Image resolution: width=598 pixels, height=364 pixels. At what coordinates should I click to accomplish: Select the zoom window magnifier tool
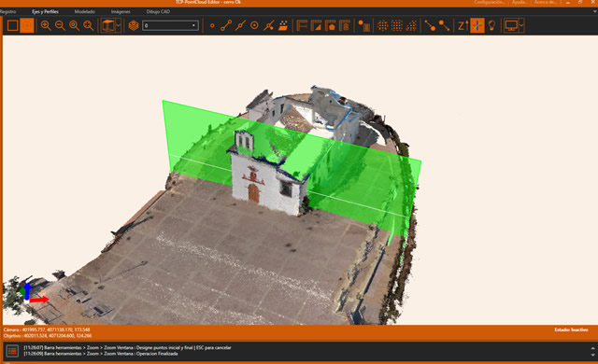[74, 25]
